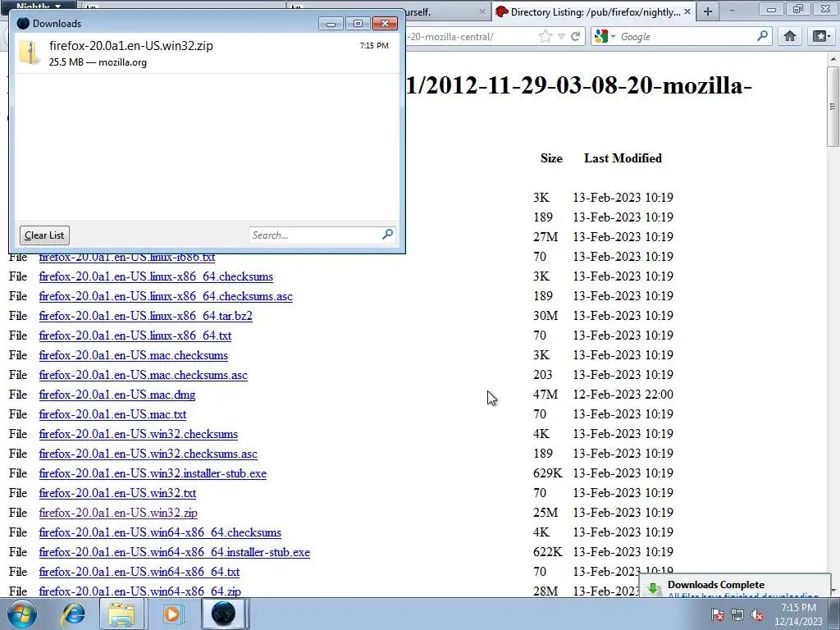The width and height of the screenshot is (840, 630).
Task: Reload the page with the refresh icon
Action: 575,36
